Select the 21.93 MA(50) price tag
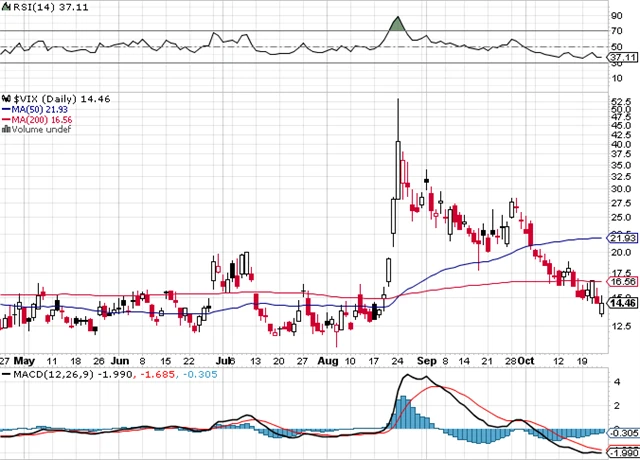The image size is (640, 460). pyautogui.click(x=623, y=237)
